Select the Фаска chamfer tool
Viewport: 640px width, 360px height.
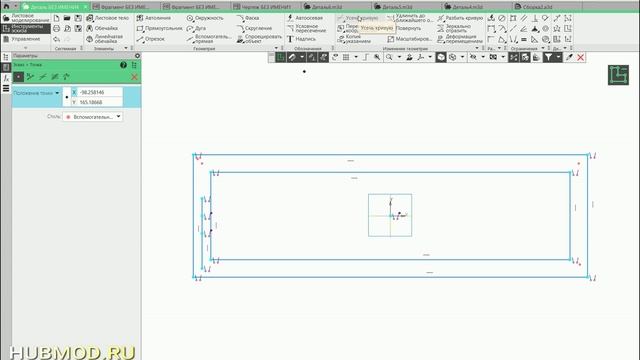(248, 18)
